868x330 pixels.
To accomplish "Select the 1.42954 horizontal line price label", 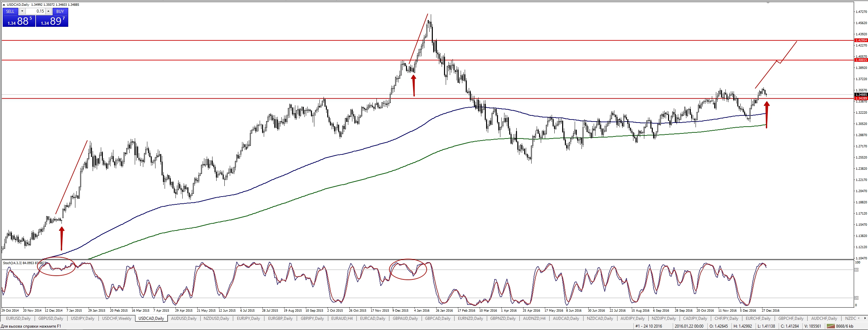I will (x=861, y=40).
